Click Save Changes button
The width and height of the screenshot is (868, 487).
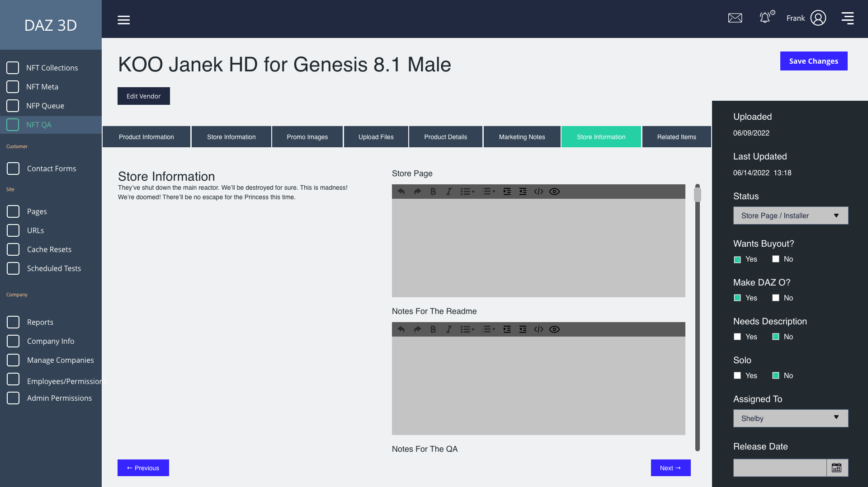(x=814, y=61)
